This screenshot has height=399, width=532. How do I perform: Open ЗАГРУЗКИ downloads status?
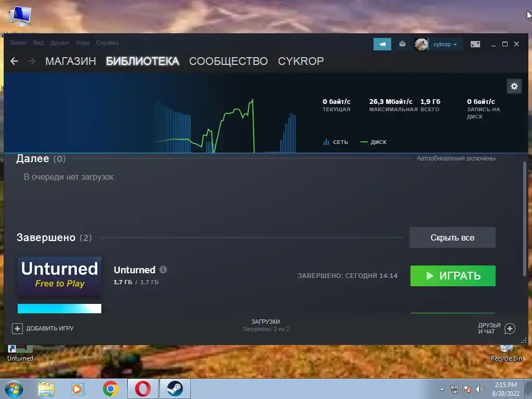coord(265,325)
